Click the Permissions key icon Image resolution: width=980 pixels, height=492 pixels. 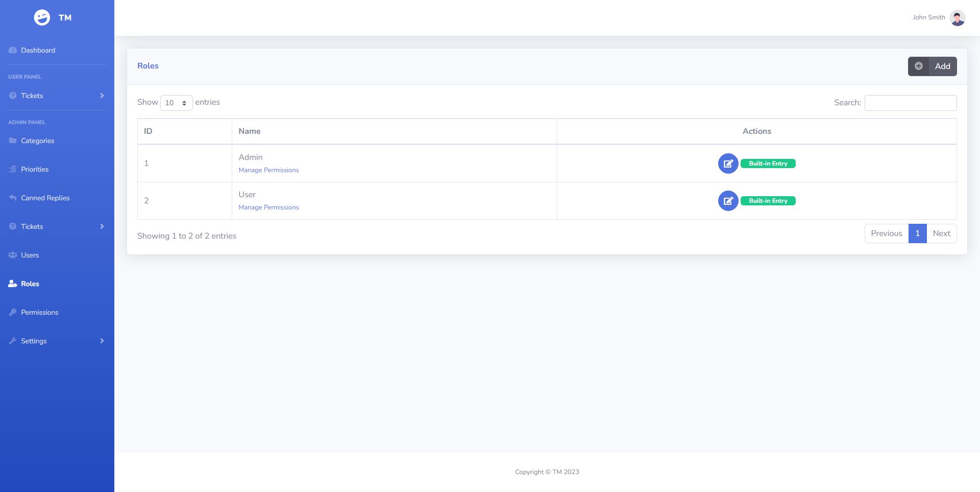click(13, 312)
